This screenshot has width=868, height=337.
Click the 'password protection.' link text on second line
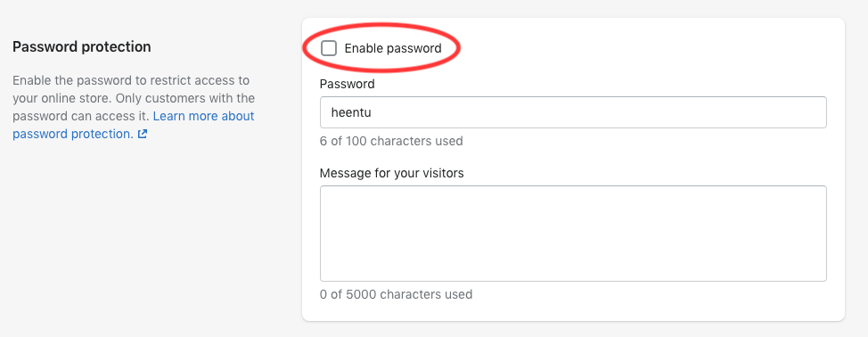coord(72,134)
